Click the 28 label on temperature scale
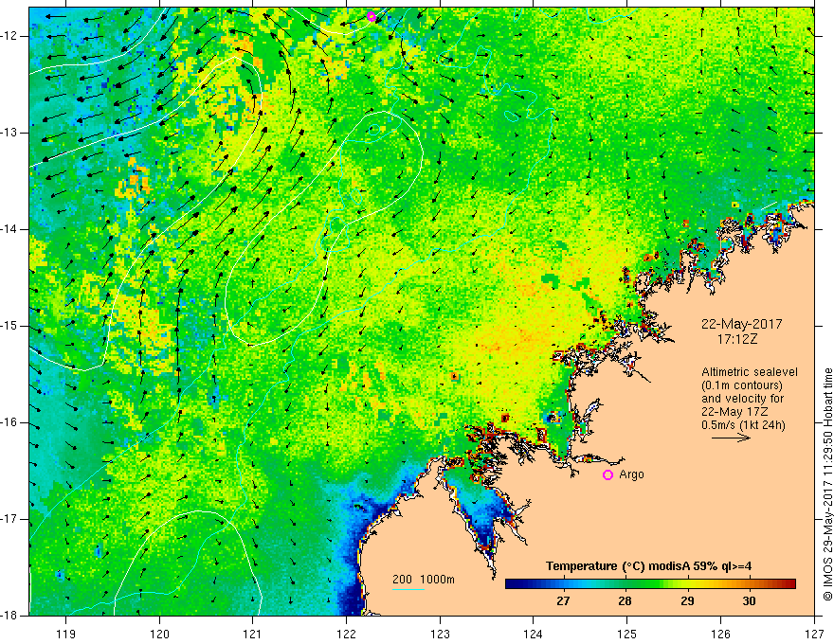The height and width of the screenshot is (644, 834). click(625, 601)
